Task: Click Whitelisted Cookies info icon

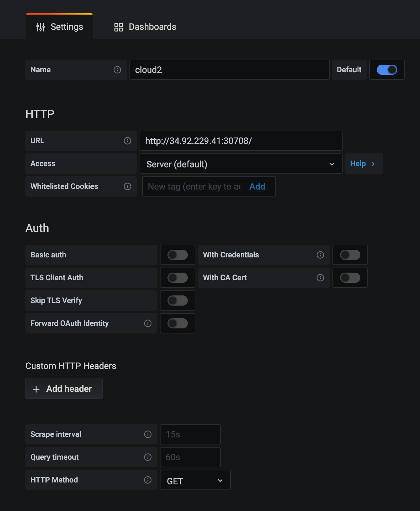Action: [128, 186]
